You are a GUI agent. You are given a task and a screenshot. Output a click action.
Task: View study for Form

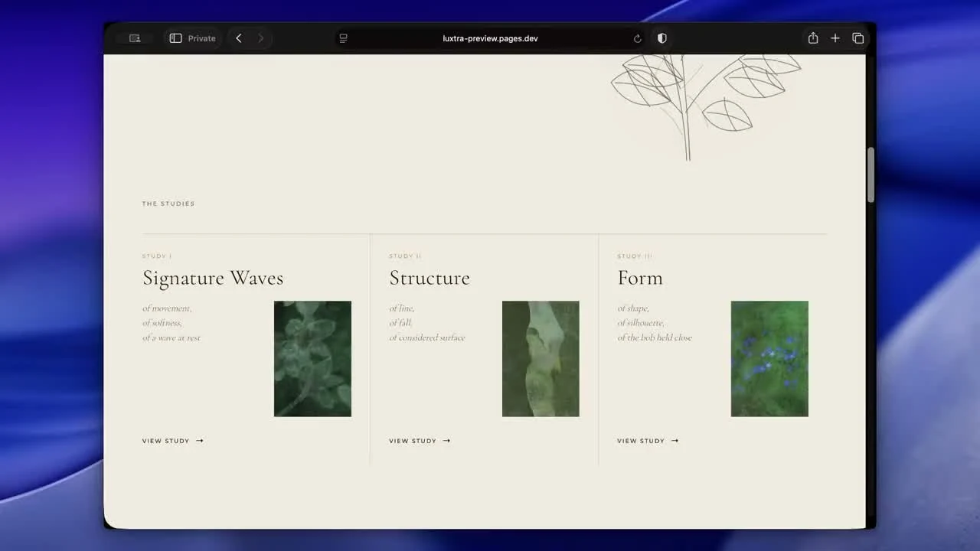tap(648, 441)
